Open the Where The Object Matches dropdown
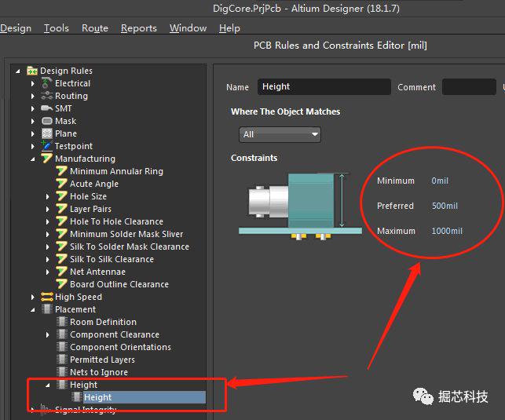 coord(280,134)
